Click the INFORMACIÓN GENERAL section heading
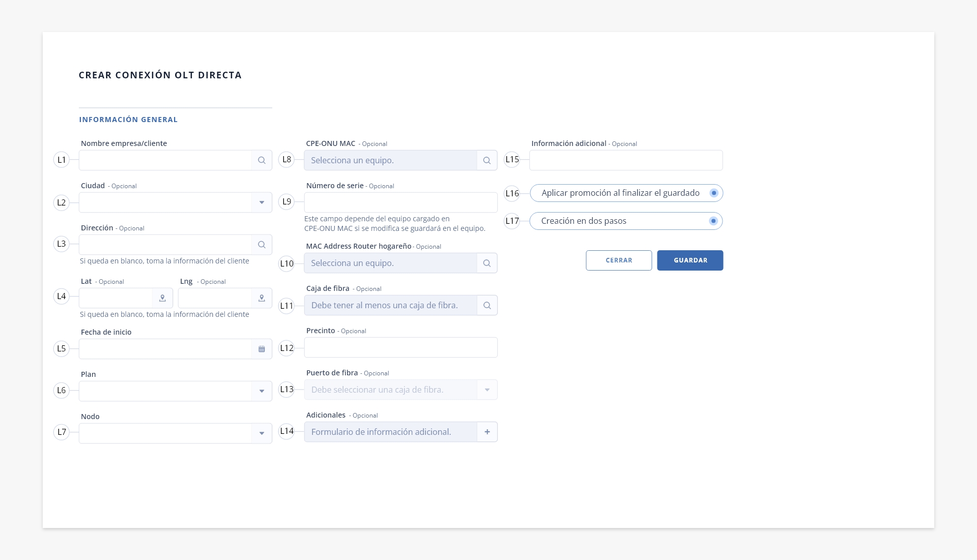This screenshot has width=977, height=560. (128, 120)
